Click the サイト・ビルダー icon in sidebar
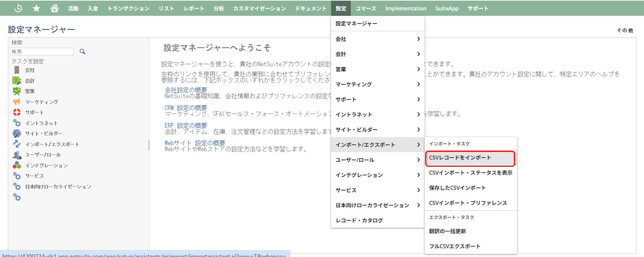The image size is (644, 257). click(17, 133)
